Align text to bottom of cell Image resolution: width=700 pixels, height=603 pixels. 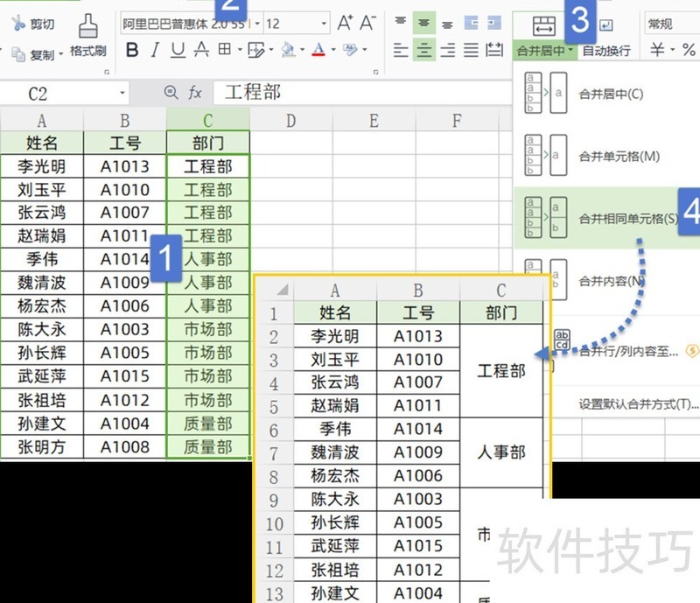coord(447,24)
